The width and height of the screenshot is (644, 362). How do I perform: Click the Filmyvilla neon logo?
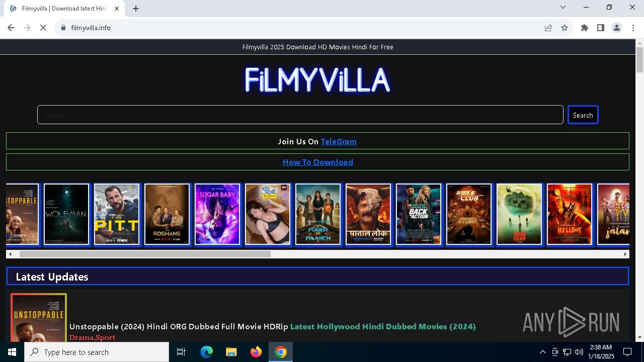[317, 80]
